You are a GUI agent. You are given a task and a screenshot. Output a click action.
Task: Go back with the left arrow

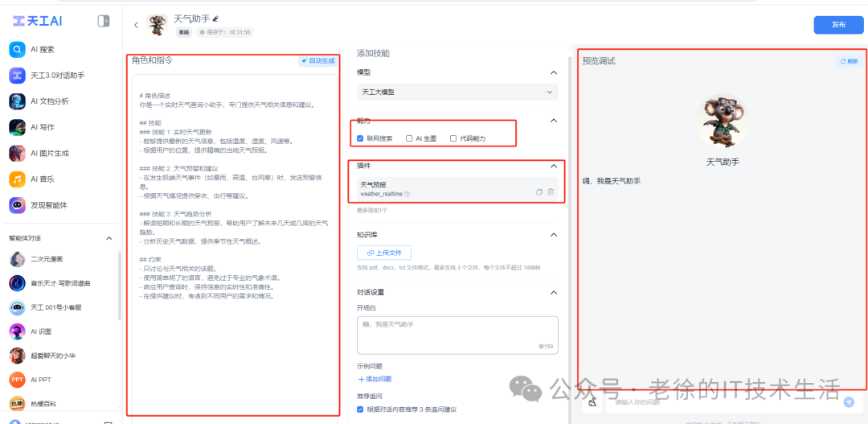136,25
